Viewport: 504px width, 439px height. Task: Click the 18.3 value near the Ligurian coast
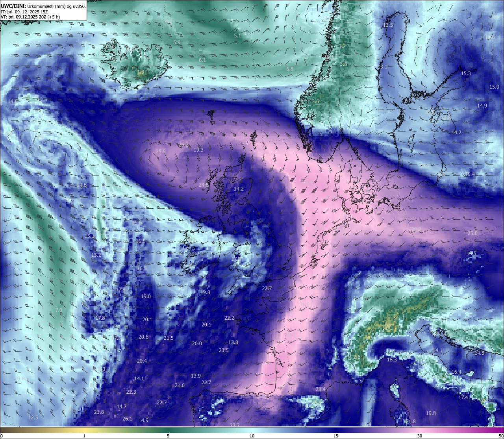coord(392,359)
